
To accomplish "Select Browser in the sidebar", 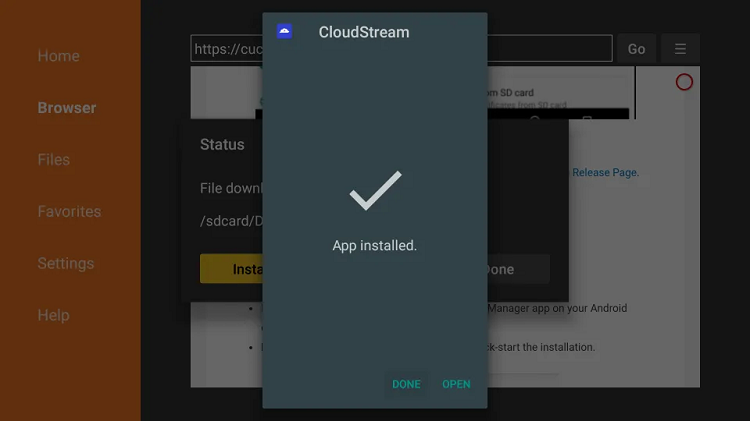I will [67, 108].
